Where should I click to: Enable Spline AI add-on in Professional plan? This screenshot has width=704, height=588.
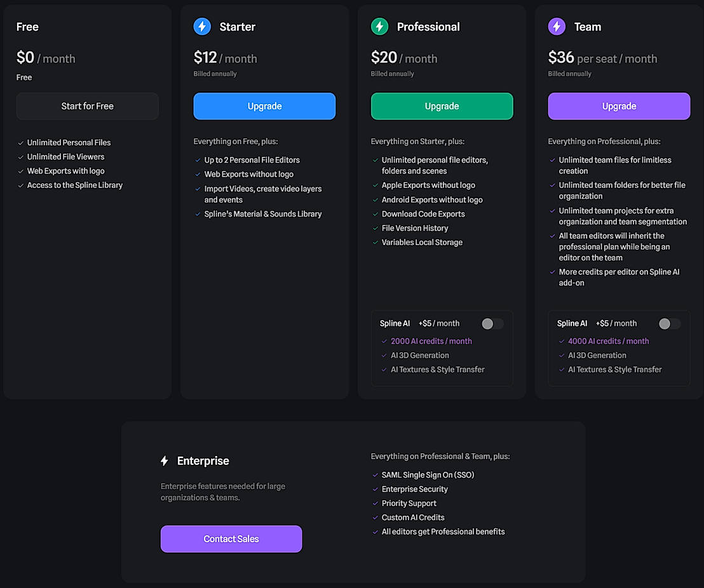[x=492, y=324]
